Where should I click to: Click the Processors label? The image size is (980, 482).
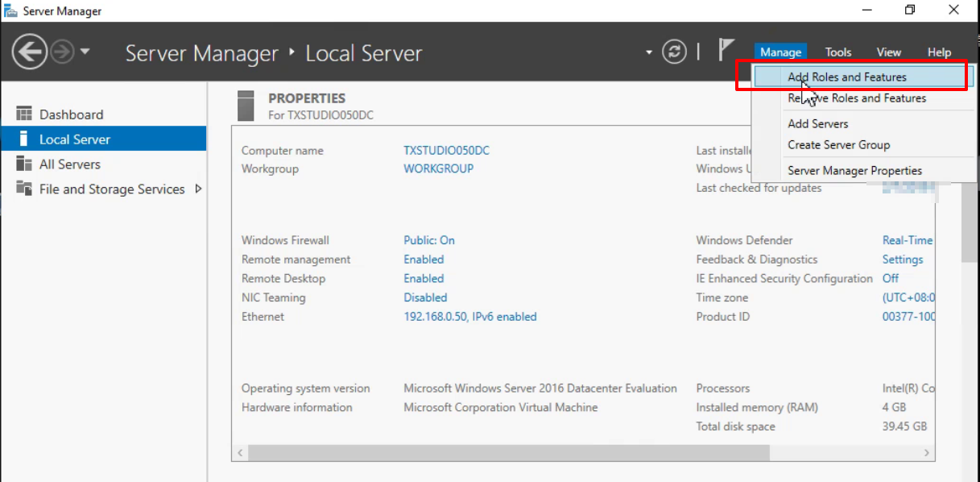pos(723,389)
